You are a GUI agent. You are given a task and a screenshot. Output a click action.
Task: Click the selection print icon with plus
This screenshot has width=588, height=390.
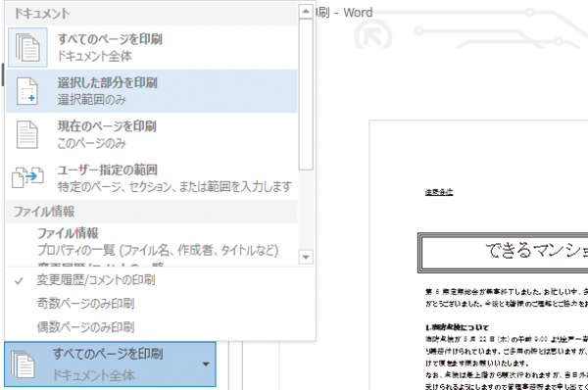coord(27,91)
